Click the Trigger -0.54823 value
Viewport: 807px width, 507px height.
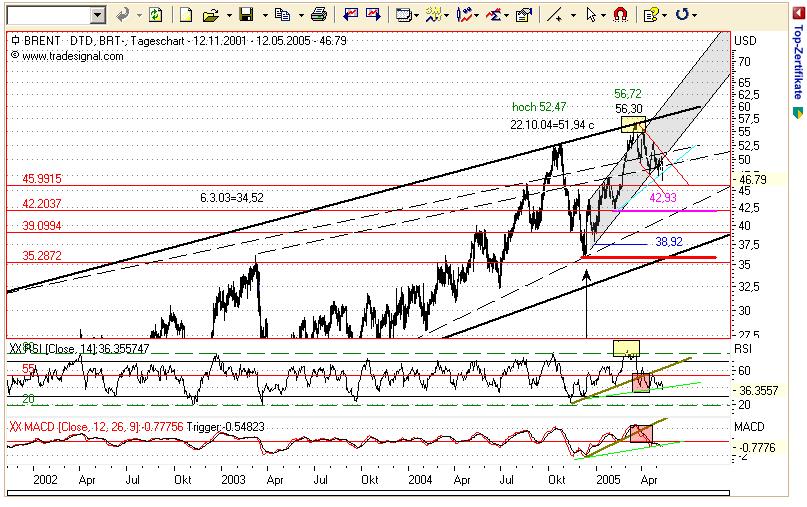pos(225,427)
